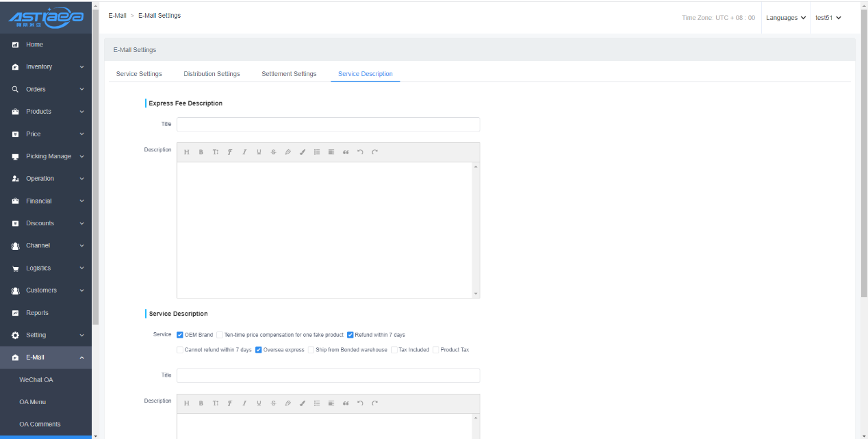Click the E-Mall breadcrumb link
Image resolution: width=868 pixels, height=439 pixels.
pos(117,16)
